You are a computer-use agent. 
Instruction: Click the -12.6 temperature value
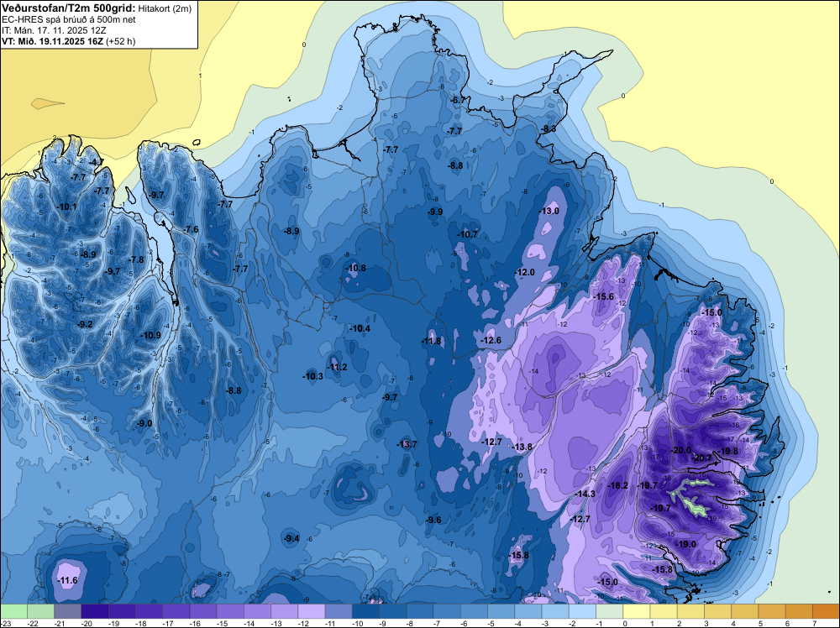click(x=491, y=341)
